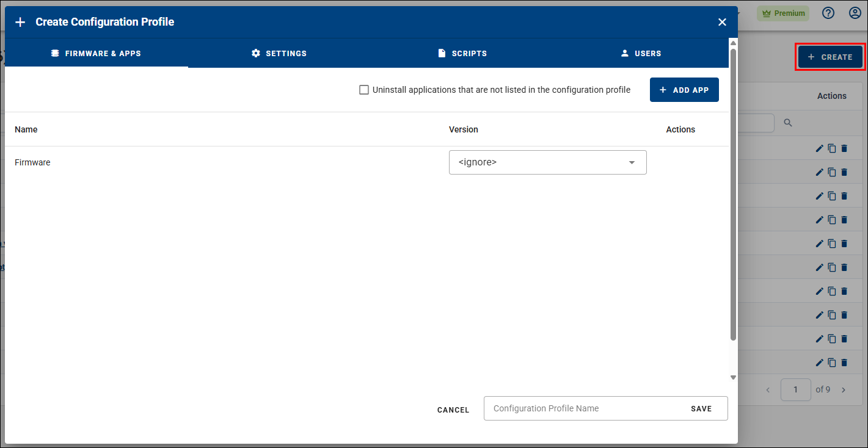The height and width of the screenshot is (448, 868).
Task: Click the Premium crown badge
Action: click(783, 13)
